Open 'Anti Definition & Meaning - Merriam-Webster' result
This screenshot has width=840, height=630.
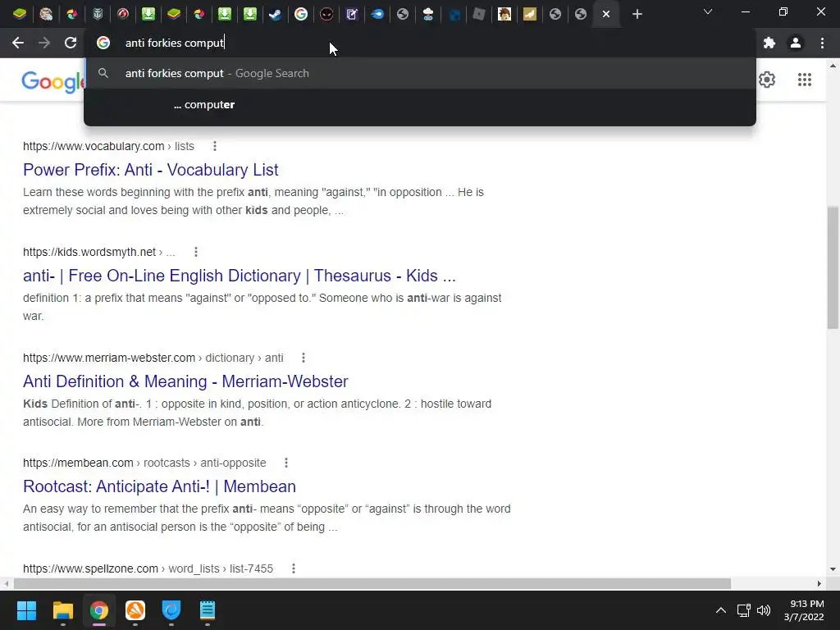[x=185, y=381]
